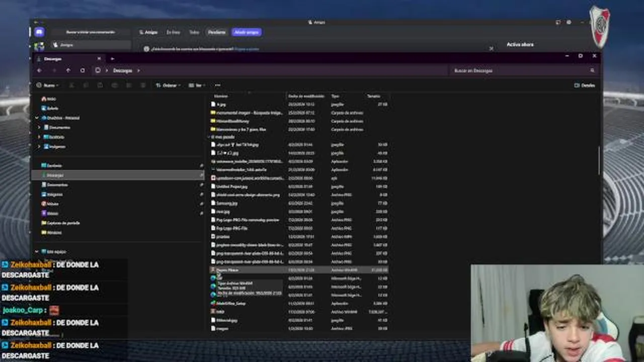Refresh the Descargas folder view
Viewport: 644px width, 362px height.
point(83,70)
